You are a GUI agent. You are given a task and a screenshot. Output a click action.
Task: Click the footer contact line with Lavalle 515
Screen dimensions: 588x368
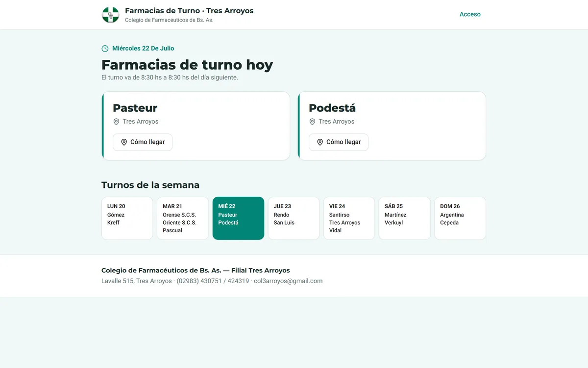[212, 281]
